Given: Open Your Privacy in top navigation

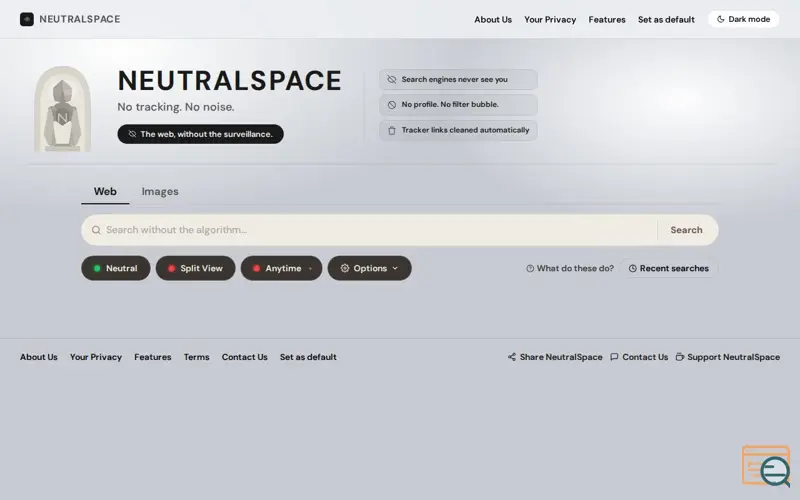Looking at the screenshot, I should [x=550, y=19].
